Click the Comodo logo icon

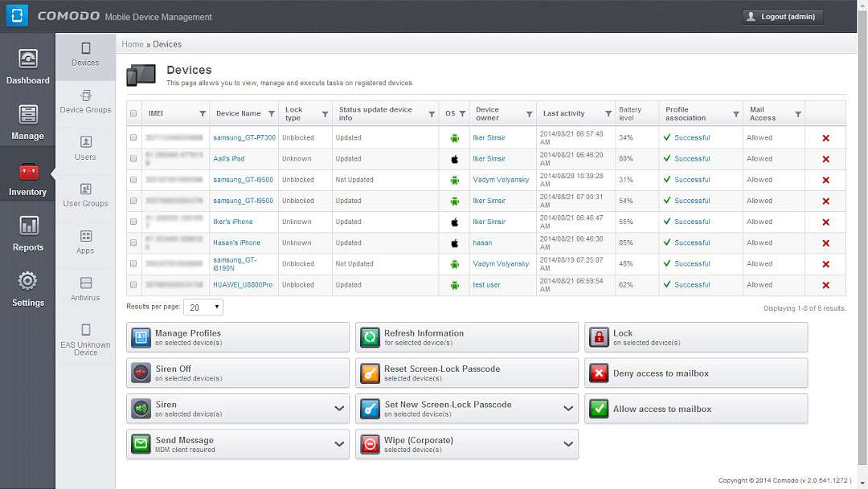[x=17, y=15]
